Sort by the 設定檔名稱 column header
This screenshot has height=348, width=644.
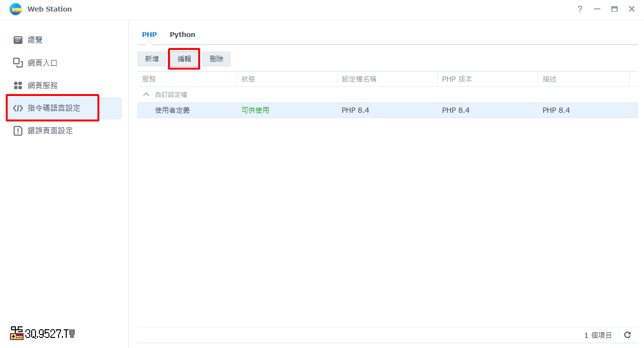point(387,79)
